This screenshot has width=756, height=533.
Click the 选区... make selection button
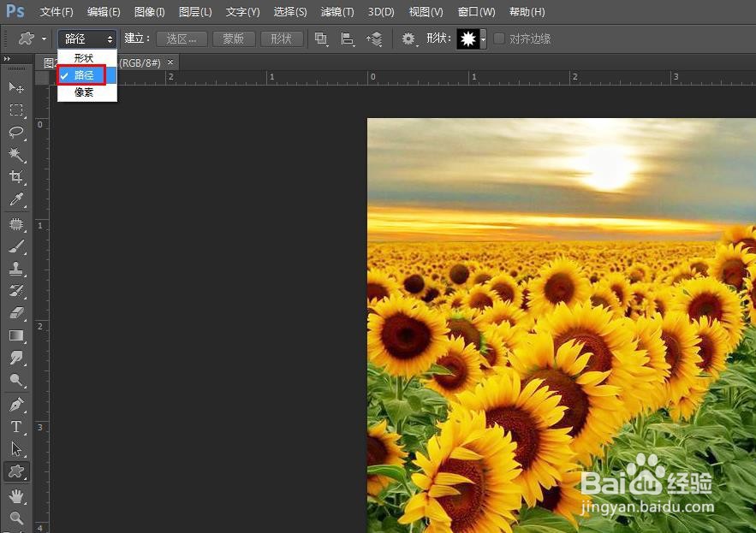point(182,38)
